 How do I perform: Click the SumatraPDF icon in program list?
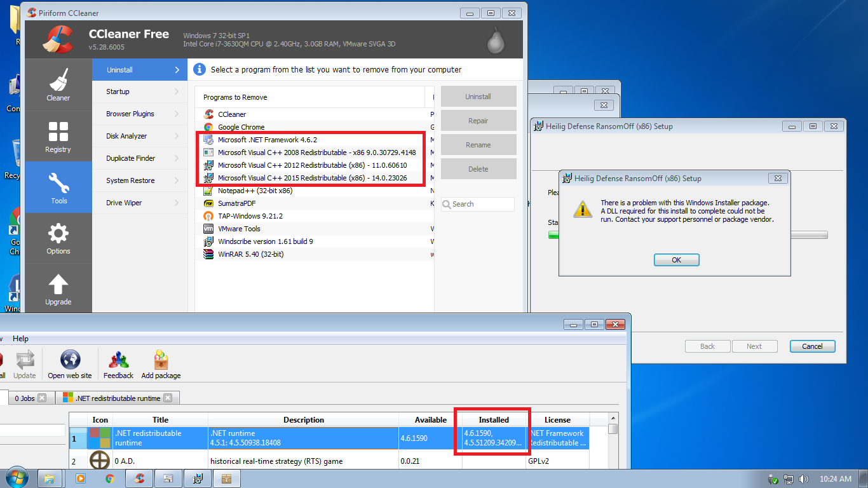tap(208, 203)
